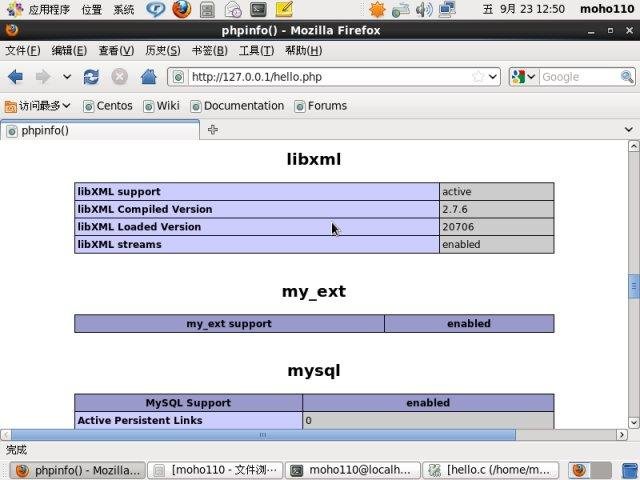Viewport: 640px width, 480px height.
Task: Switch to phpinfo() - Mozilla taskbar button
Action: point(77,470)
